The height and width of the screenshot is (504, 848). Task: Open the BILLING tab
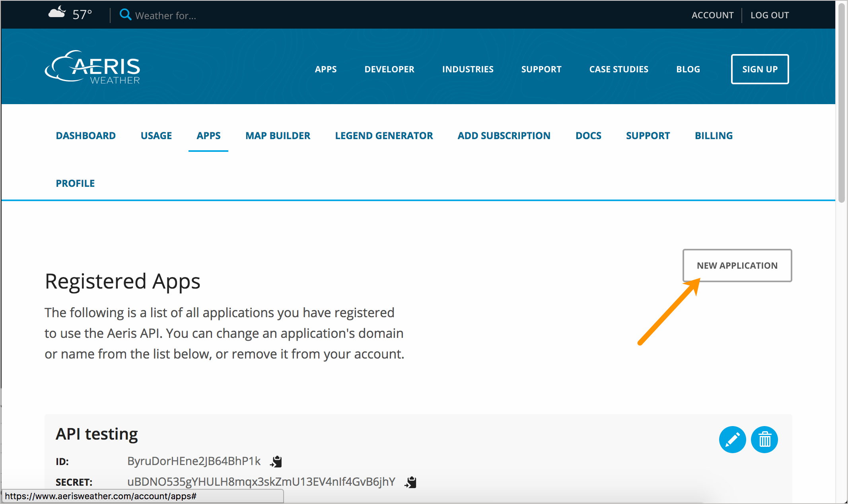coord(714,136)
